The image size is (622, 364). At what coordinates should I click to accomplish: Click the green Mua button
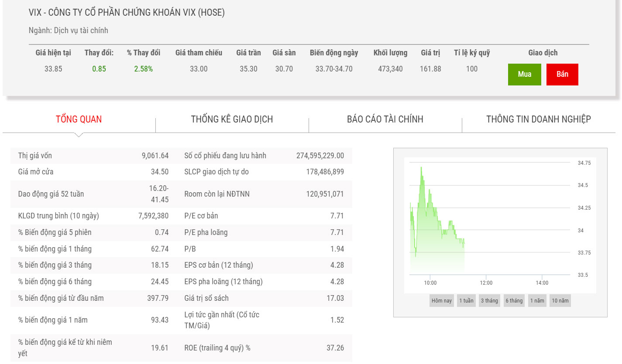click(x=524, y=74)
